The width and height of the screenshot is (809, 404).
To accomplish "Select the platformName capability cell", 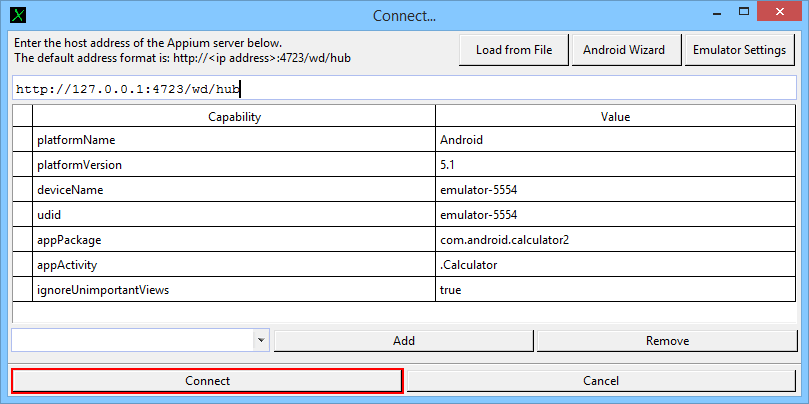I will pyautogui.click(x=234, y=140).
